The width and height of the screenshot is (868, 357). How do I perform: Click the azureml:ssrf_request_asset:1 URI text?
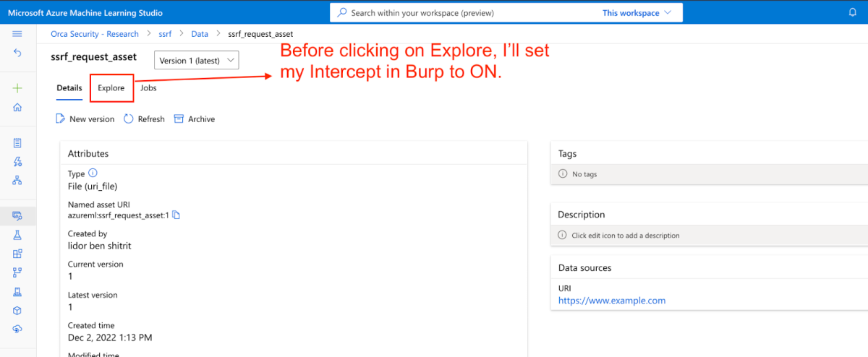pyautogui.click(x=118, y=215)
